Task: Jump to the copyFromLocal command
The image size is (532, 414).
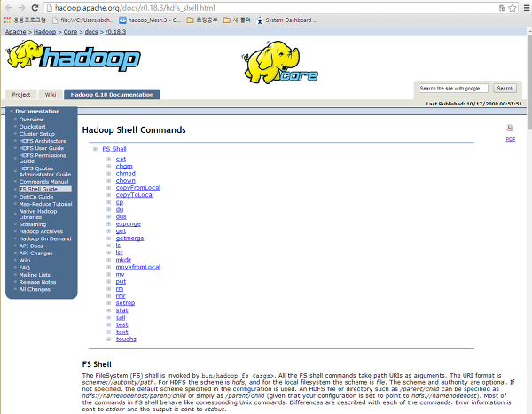Action: 137,188
